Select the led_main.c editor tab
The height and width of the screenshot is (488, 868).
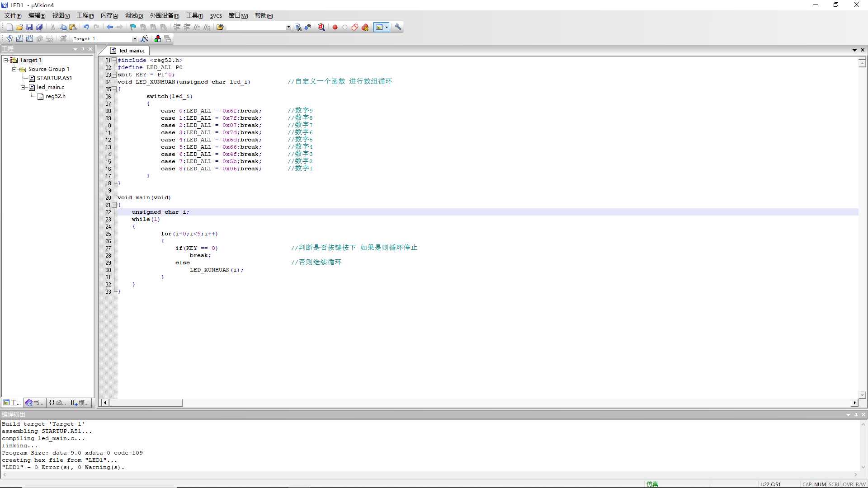coord(132,51)
